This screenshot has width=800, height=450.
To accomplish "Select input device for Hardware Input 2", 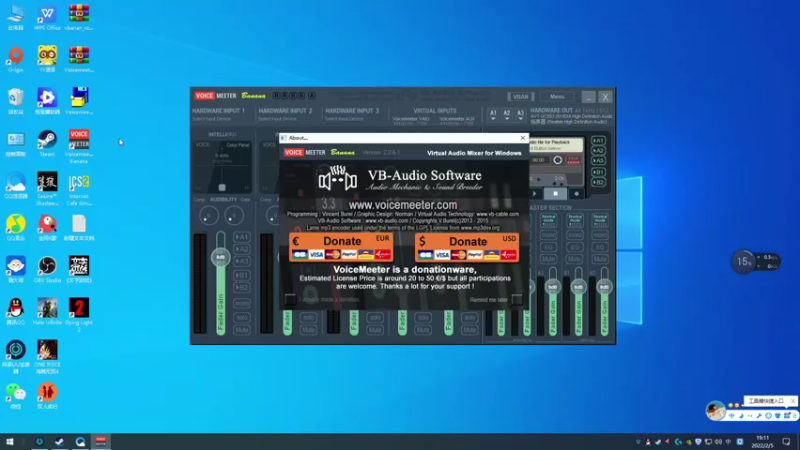I will coord(278,119).
